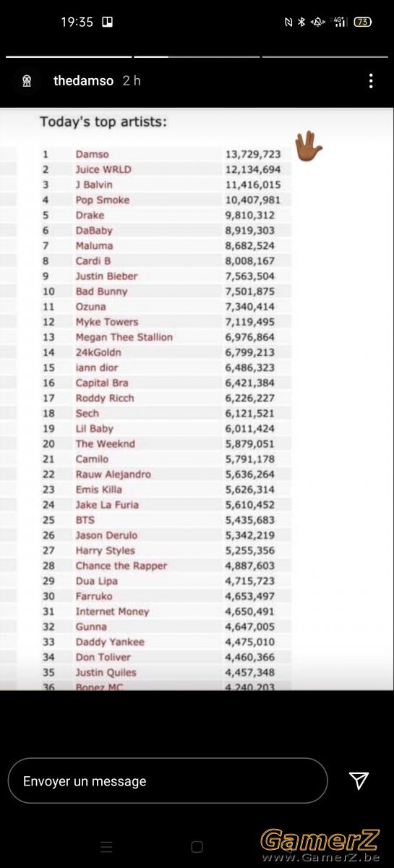This screenshot has height=868, width=394.
Task: Tap the thedamso profile avatar
Action: (x=27, y=81)
